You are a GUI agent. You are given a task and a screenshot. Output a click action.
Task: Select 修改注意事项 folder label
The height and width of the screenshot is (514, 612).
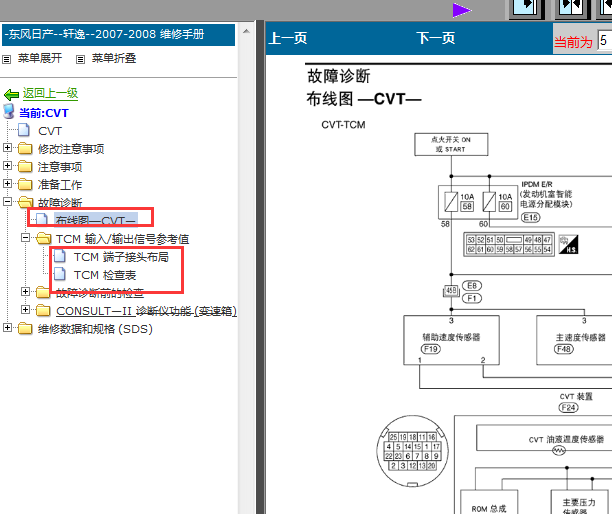(71, 149)
